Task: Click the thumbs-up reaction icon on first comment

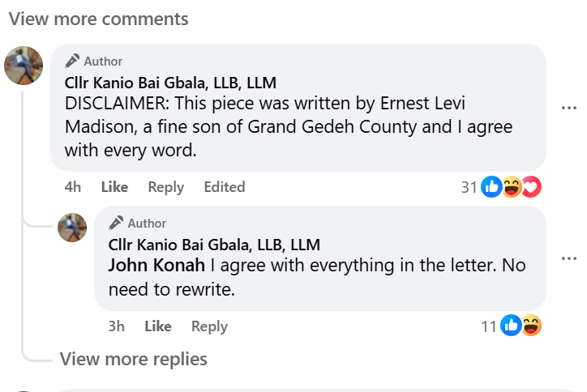Action: [491, 187]
